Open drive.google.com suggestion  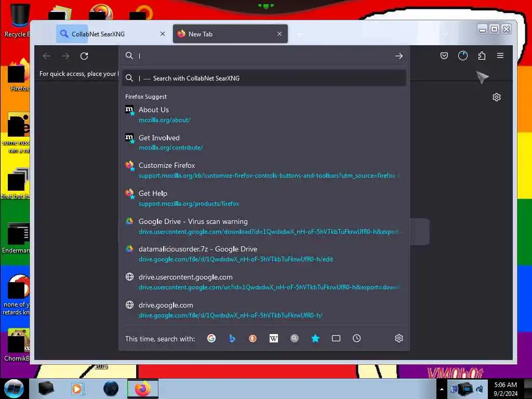264,310
